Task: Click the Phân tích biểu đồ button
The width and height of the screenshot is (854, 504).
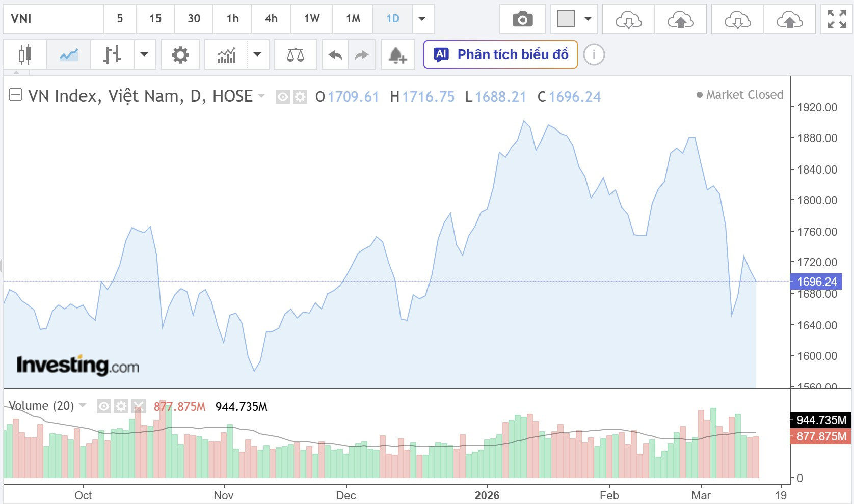Action: coord(500,54)
